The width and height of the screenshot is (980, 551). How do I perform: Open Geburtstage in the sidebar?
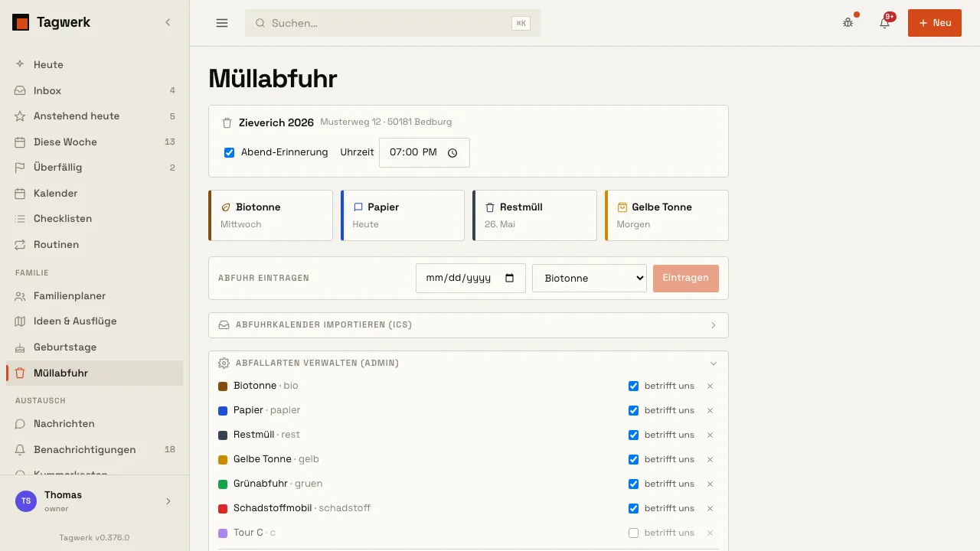click(x=95, y=347)
